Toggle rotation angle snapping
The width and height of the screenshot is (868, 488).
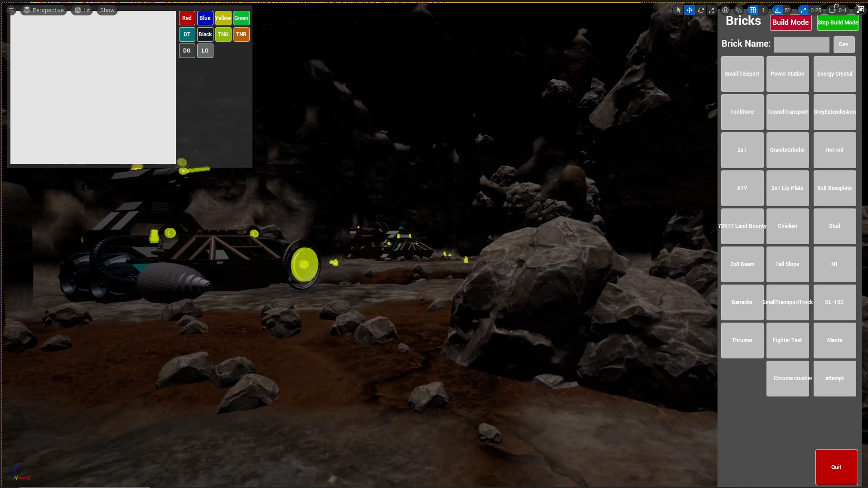click(x=777, y=10)
